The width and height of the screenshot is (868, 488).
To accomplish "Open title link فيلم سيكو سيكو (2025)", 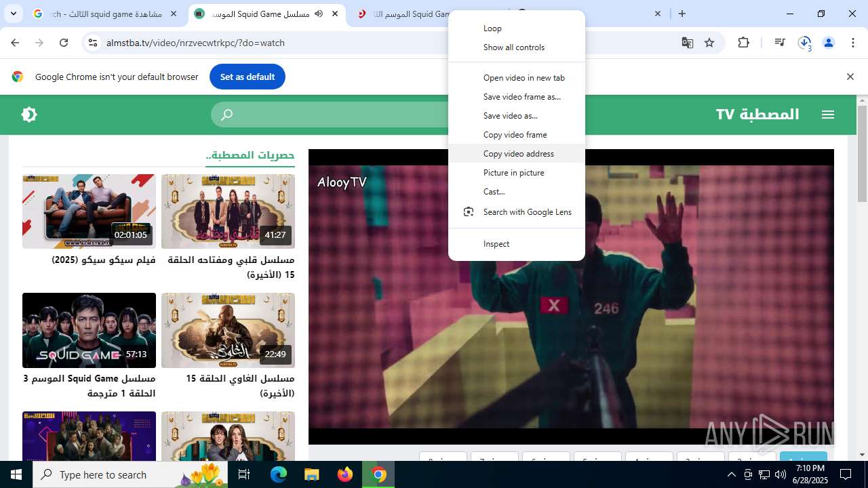I will pos(104,260).
